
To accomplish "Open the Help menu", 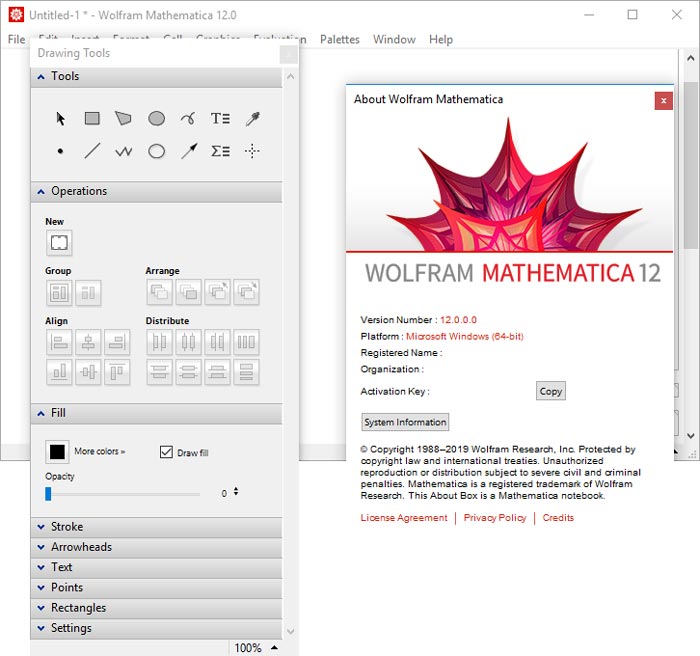I will pos(441,39).
